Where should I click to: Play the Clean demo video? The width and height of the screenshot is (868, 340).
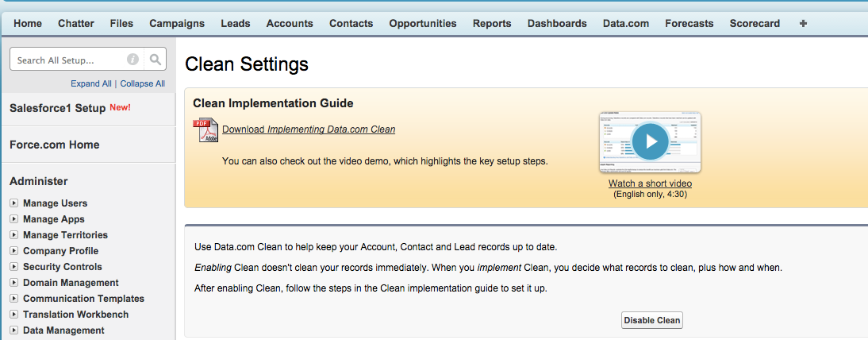[x=651, y=142]
